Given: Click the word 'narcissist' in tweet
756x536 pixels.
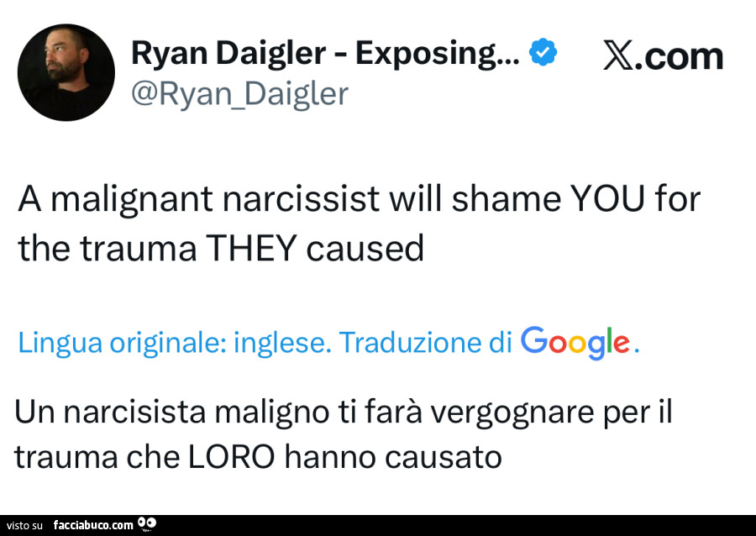Looking at the screenshot, I should (301, 198).
